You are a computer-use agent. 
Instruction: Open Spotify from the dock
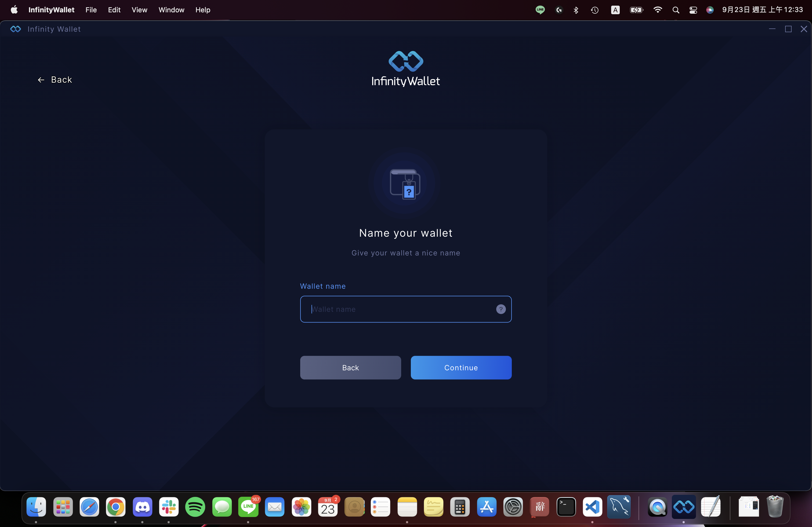(x=195, y=507)
